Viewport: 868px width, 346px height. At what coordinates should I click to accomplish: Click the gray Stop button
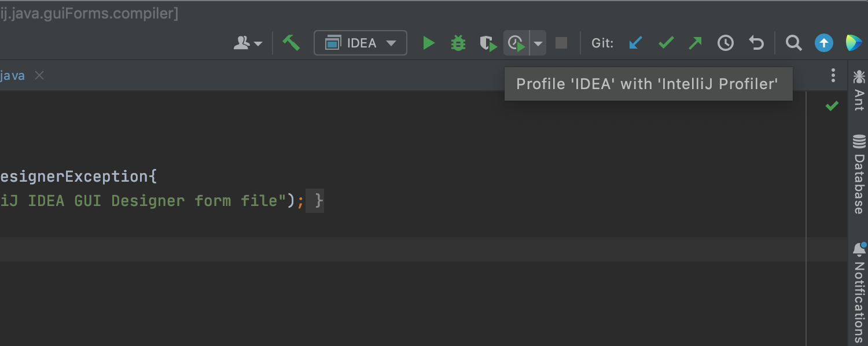pos(561,43)
